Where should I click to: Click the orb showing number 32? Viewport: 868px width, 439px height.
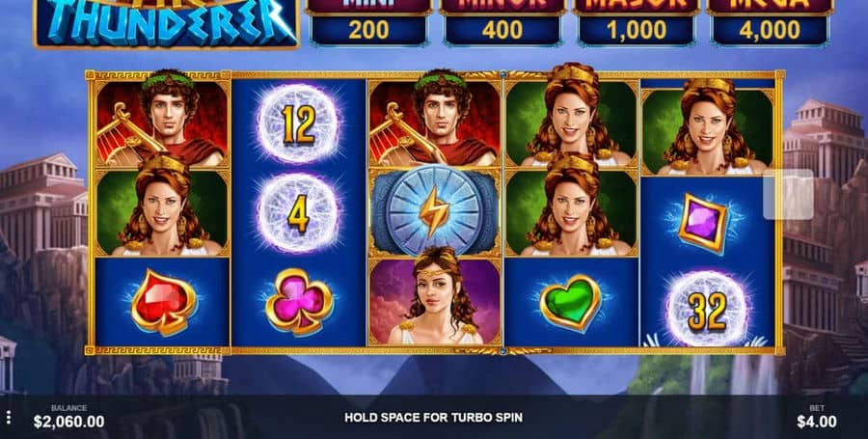707,310
